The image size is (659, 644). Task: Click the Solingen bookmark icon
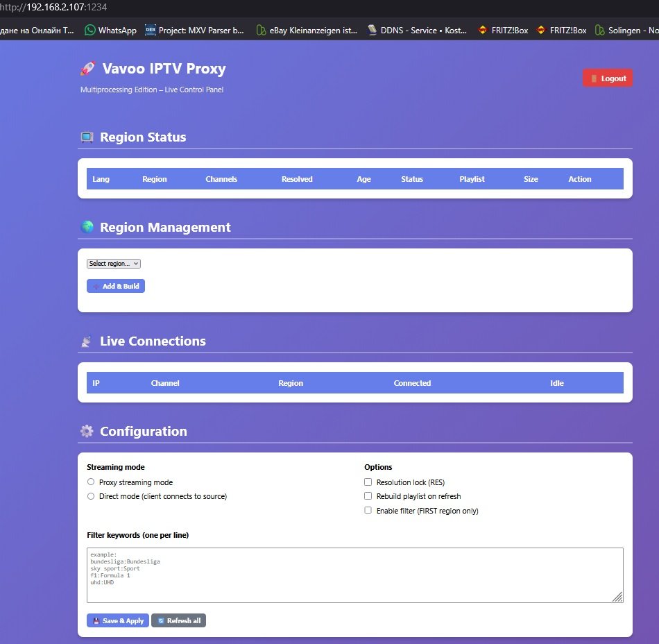pos(600,31)
